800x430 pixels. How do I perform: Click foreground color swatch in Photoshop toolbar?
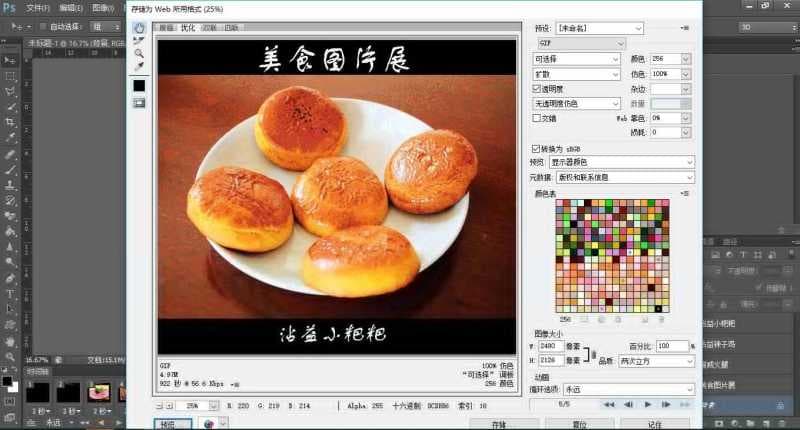[x=7, y=381]
